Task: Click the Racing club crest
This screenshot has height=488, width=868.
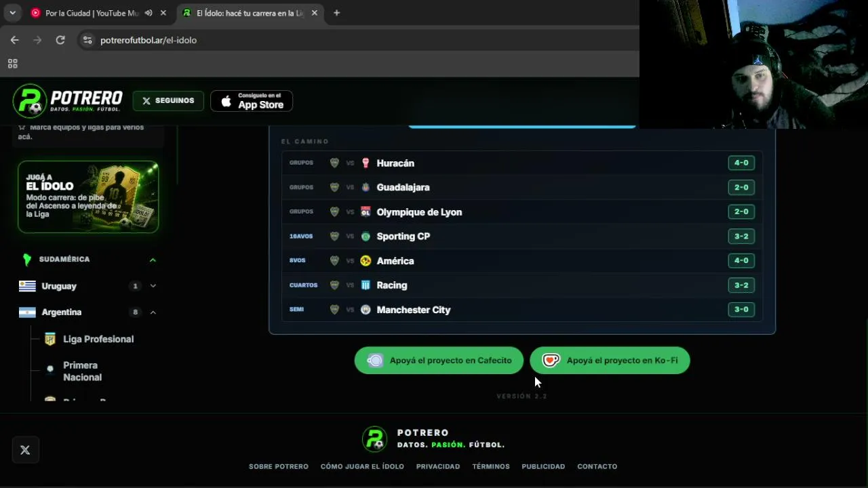Action: click(366, 285)
